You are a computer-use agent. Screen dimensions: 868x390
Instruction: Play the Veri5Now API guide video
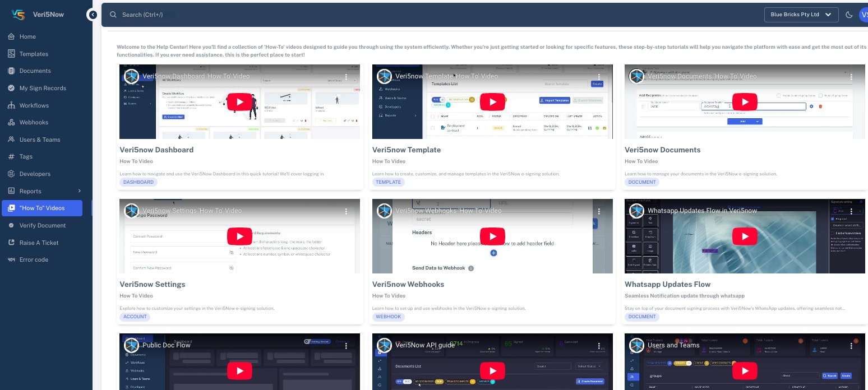tap(492, 370)
